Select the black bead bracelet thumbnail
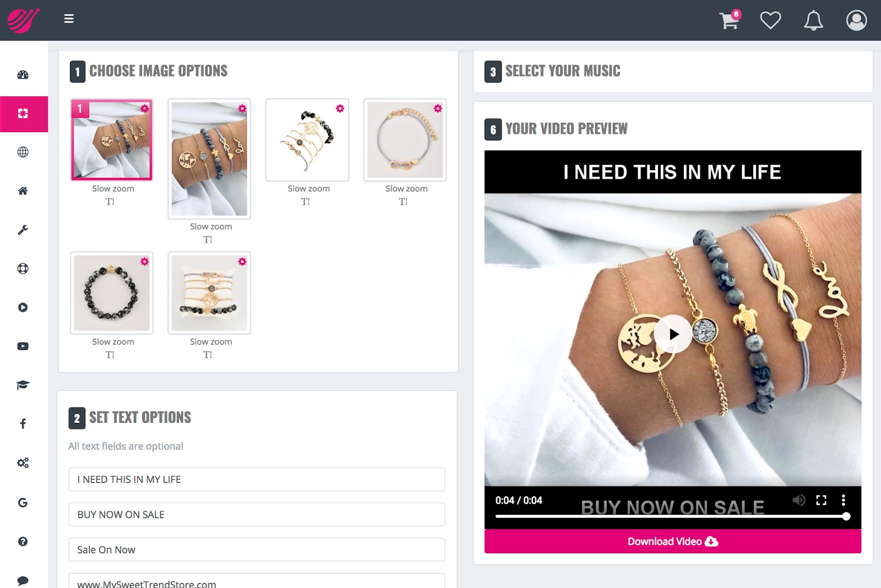Image resolution: width=881 pixels, height=588 pixels. tap(112, 293)
